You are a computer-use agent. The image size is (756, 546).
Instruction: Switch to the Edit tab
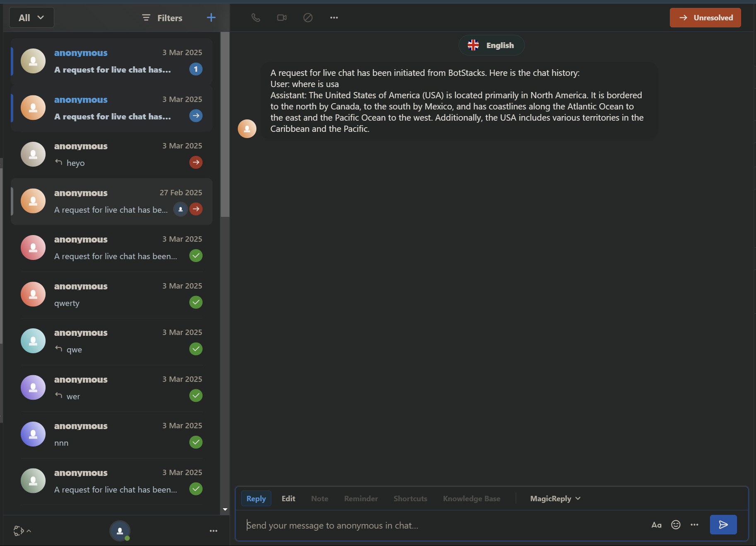pos(288,498)
